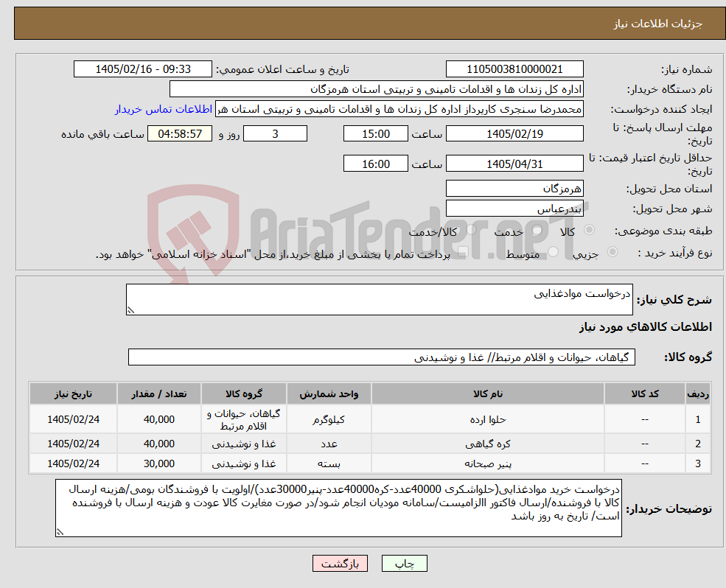Viewport: 726px width, 588px height.
Task: Click the کیلوگرم unit cell
Action: [x=329, y=419]
